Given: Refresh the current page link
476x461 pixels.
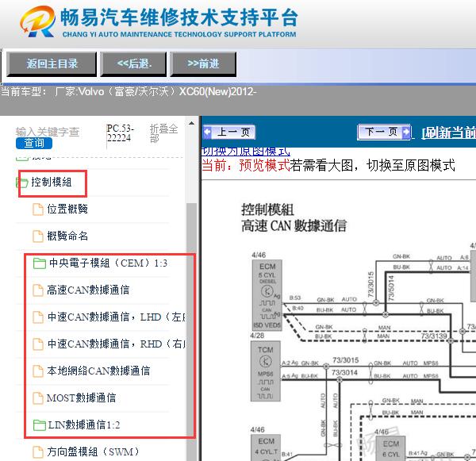Looking at the screenshot, I should 449,133.
